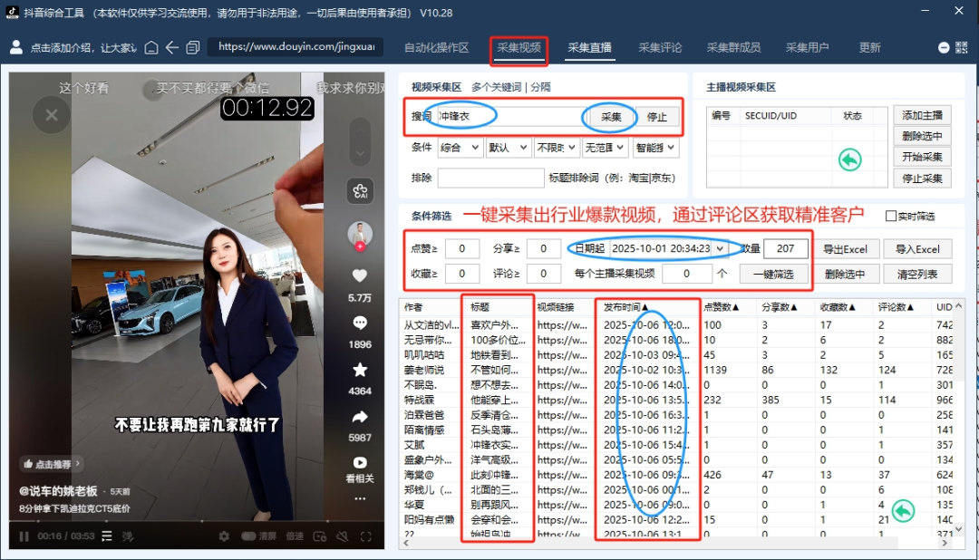The width and height of the screenshot is (979, 560).
Task: Focus the 搜词 keyword input field
Action: click(510, 116)
